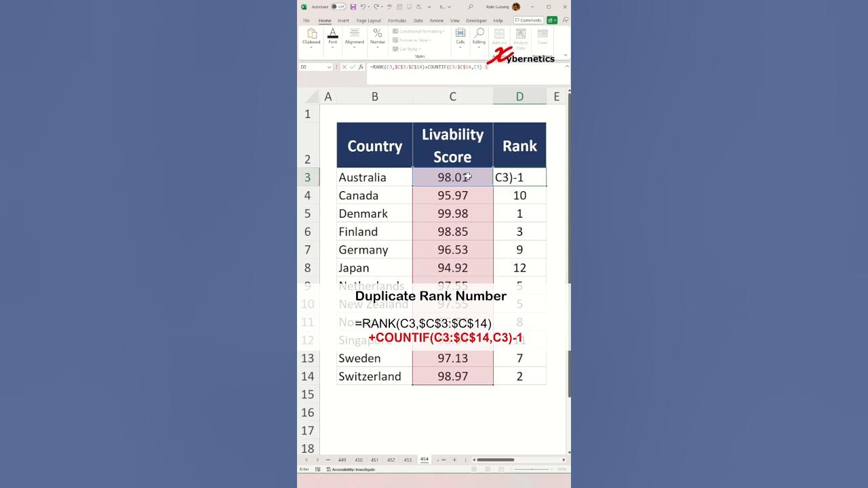This screenshot has height=488, width=868.
Task: Add a new sheet with plus icon
Action: click(x=454, y=460)
